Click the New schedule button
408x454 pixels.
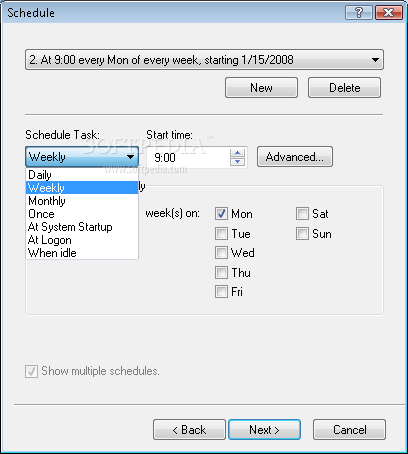(x=261, y=88)
